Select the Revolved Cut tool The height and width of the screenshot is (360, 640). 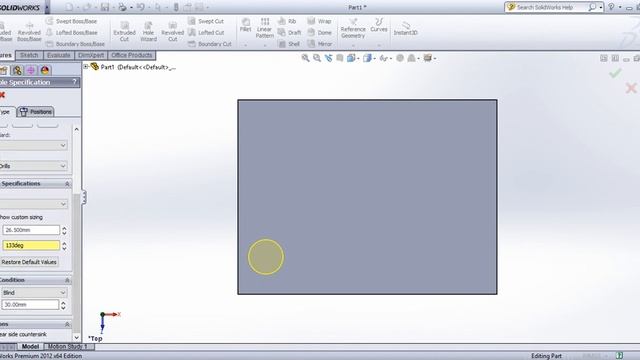[x=173, y=31]
